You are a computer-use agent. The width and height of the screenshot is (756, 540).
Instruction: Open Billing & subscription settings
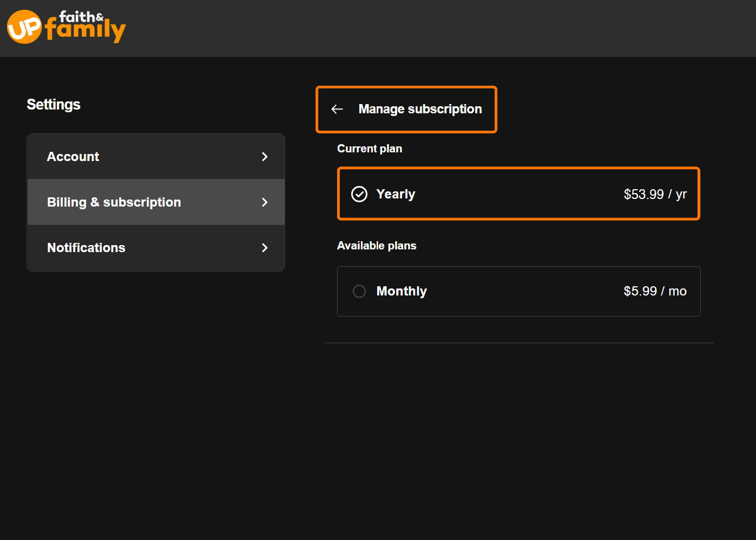(156, 202)
